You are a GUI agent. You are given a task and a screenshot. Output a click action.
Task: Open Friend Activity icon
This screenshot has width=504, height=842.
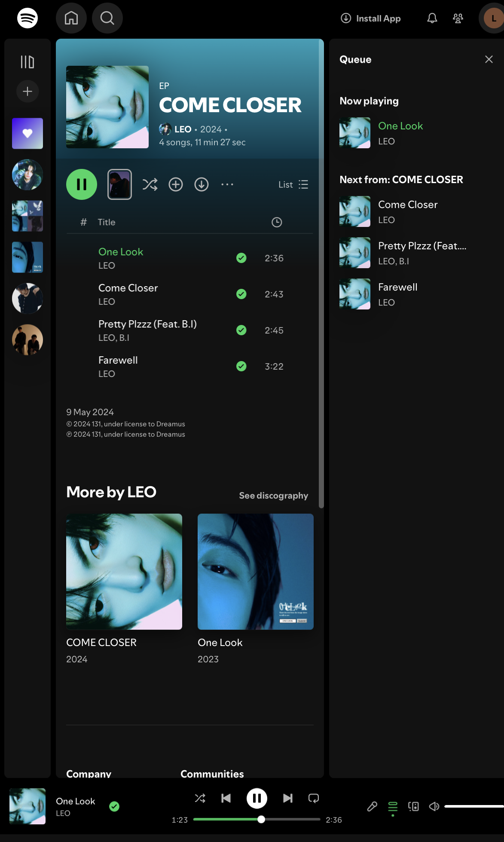click(x=458, y=18)
